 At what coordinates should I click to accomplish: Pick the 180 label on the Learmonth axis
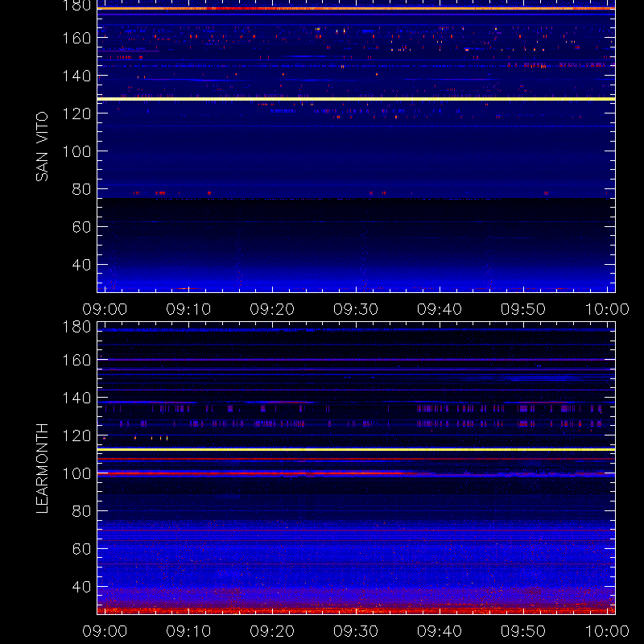point(76,327)
